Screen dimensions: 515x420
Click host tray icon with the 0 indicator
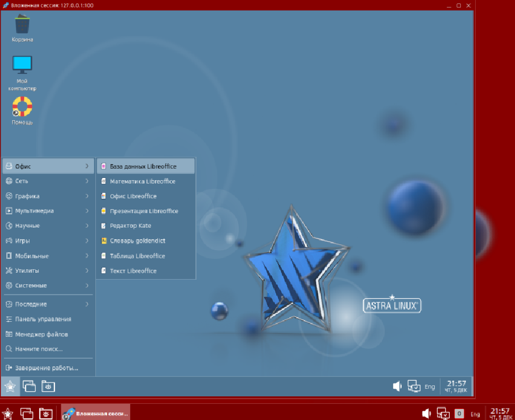(x=459, y=414)
